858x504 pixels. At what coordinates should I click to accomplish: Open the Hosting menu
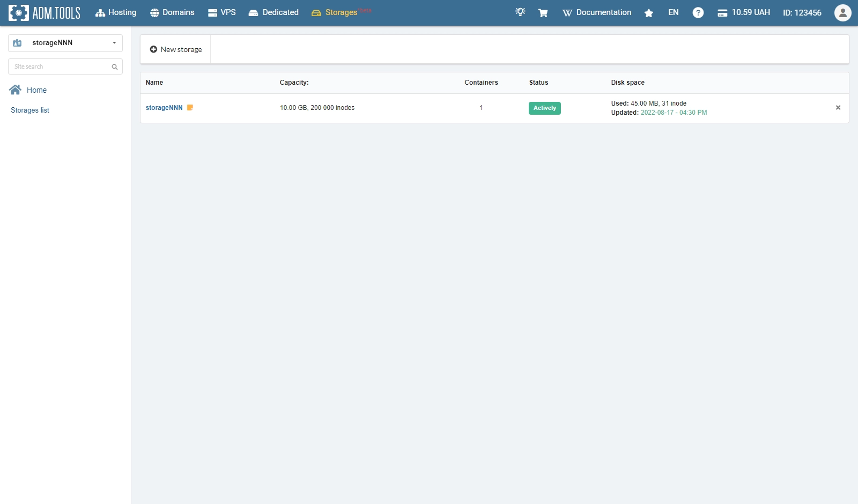point(116,13)
